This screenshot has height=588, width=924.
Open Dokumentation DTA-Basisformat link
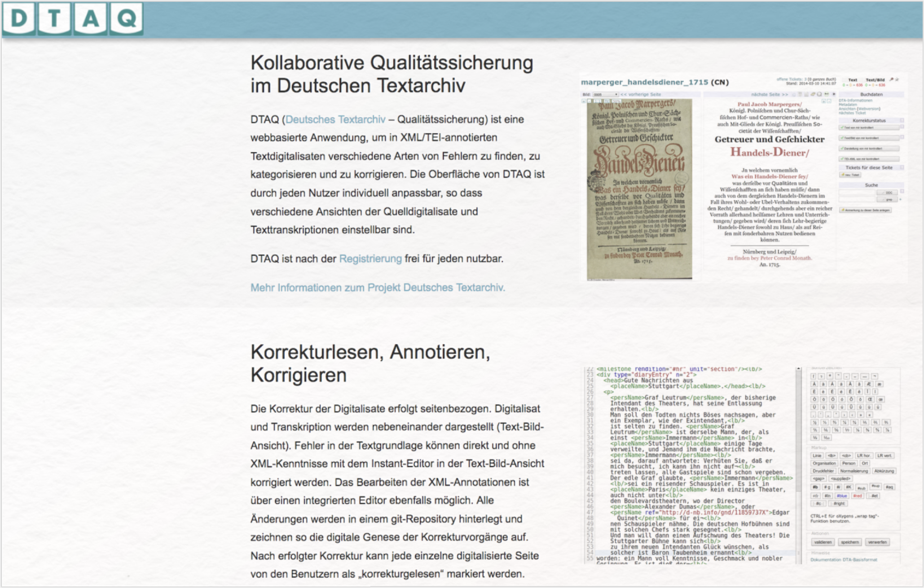pyautogui.click(x=844, y=560)
